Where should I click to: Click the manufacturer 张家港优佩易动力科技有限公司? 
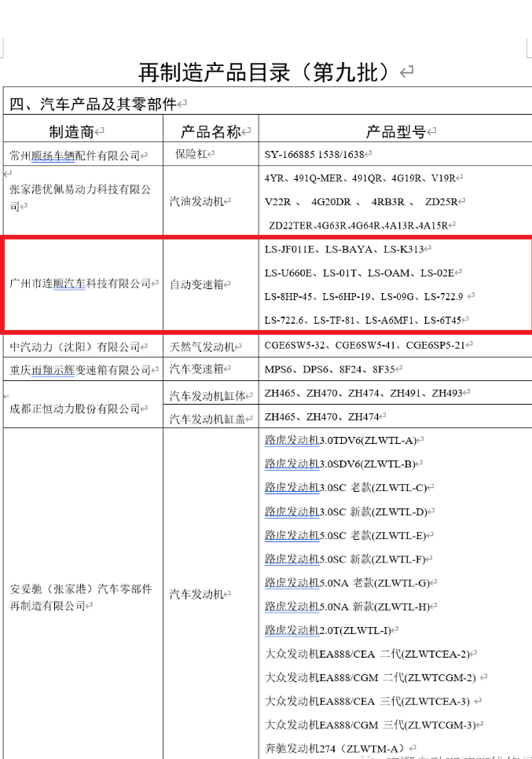tap(80, 197)
